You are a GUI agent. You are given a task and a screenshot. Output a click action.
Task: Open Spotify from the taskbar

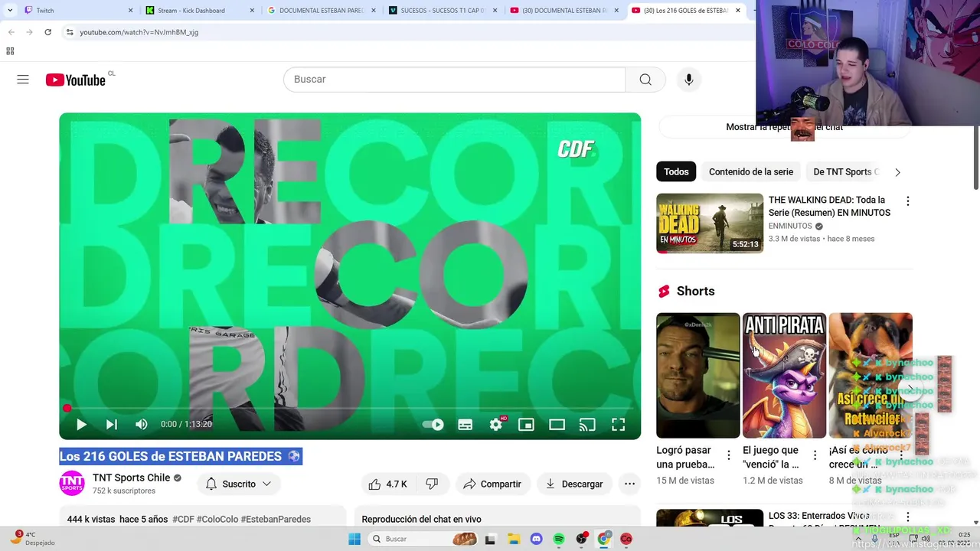pos(559,539)
